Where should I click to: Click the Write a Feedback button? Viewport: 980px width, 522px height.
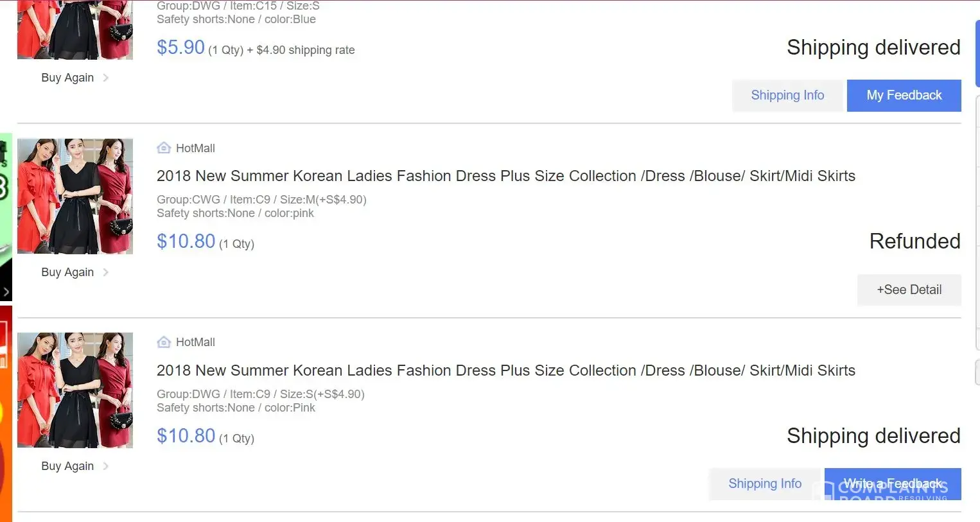tap(892, 483)
